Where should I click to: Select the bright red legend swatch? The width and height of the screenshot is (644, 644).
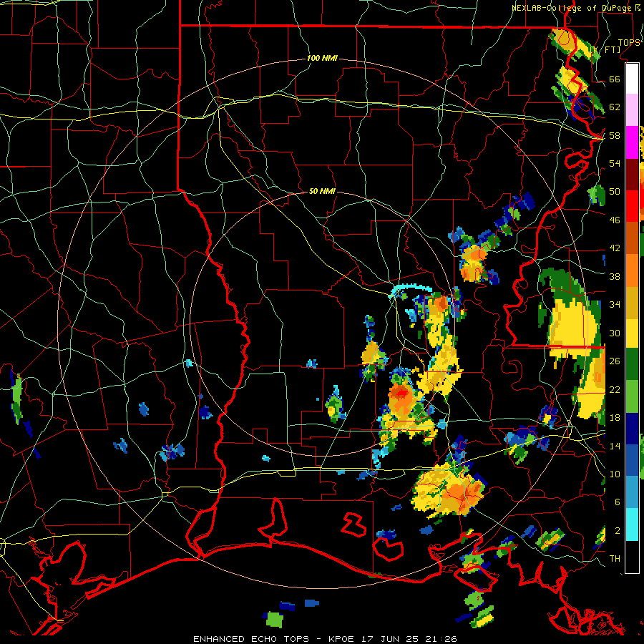click(x=632, y=206)
